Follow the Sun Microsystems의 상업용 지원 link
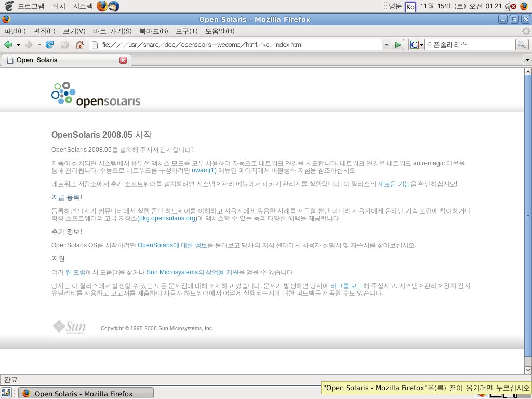This screenshot has width=532, height=399. pos(192,272)
